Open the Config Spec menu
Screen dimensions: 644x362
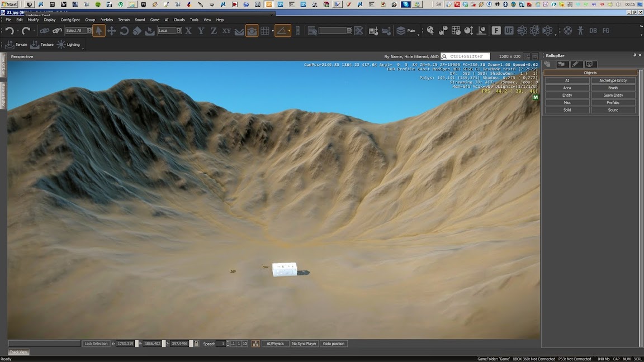[x=70, y=20]
